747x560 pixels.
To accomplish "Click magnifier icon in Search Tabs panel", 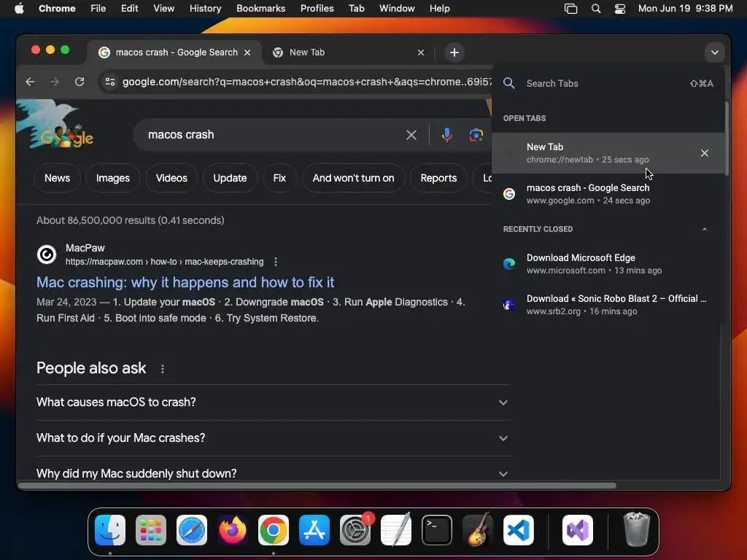I will pyautogui.click(x=508, y=83).
